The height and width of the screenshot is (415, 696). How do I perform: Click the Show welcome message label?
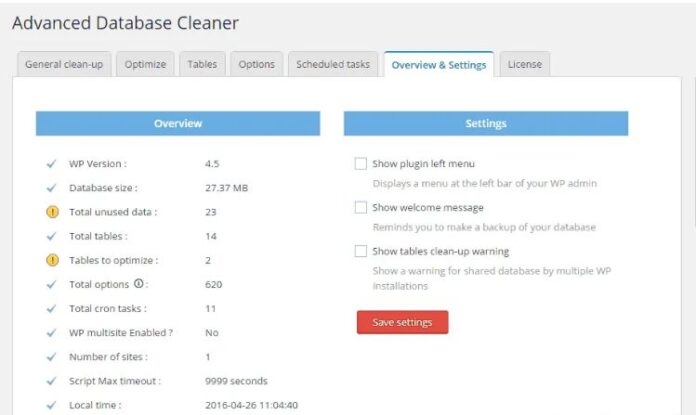coord(428,207)
